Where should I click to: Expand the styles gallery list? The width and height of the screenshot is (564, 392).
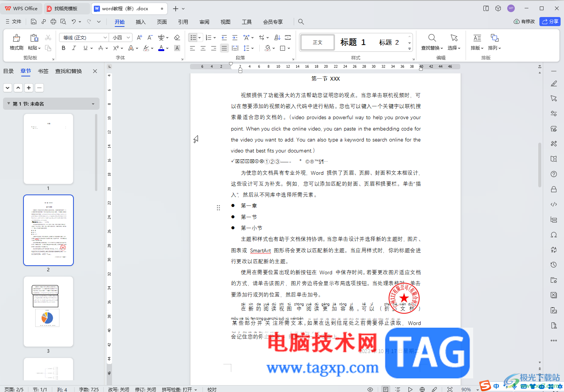click(410, 48)
